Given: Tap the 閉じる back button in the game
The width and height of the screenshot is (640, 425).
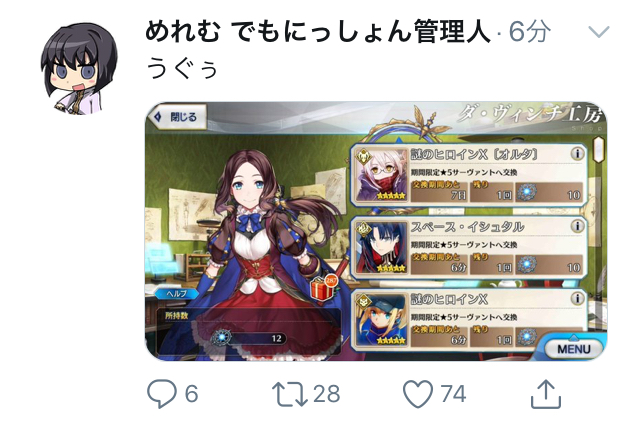Looking at the screenshot, I should tap(177, 117).
